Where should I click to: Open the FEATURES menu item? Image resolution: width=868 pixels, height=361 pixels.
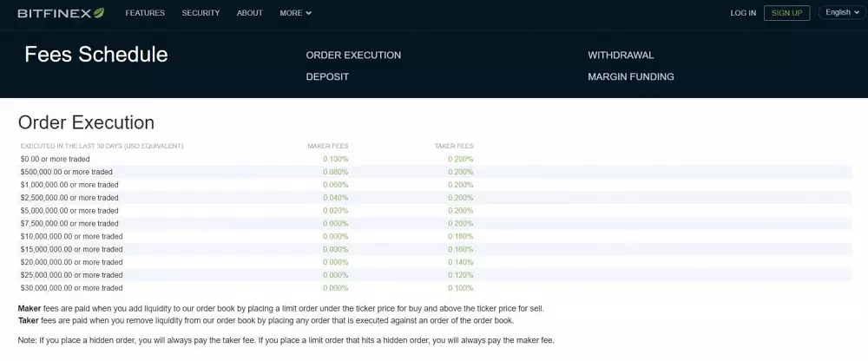click(145, 13)
